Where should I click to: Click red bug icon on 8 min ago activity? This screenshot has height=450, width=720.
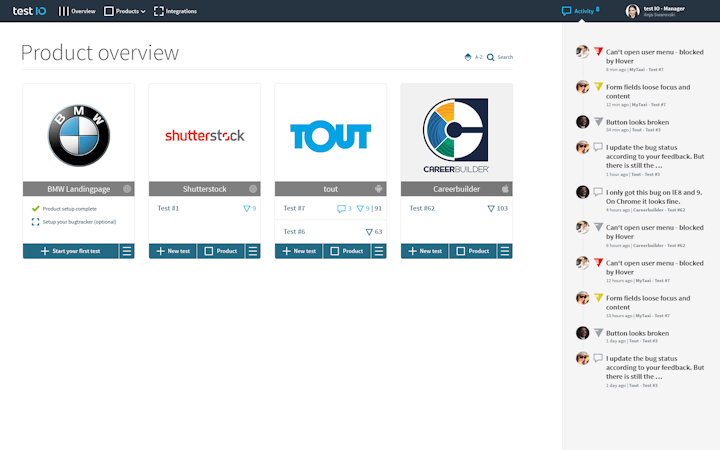pos(598,51)
